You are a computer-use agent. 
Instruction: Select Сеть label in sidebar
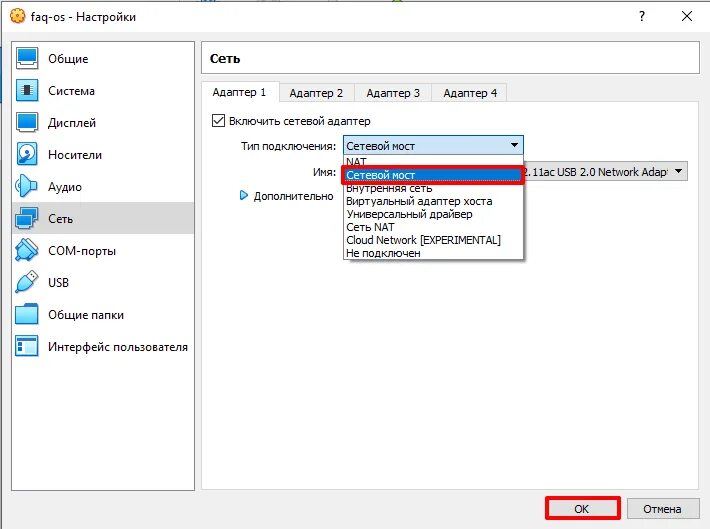tap(61, 219)
